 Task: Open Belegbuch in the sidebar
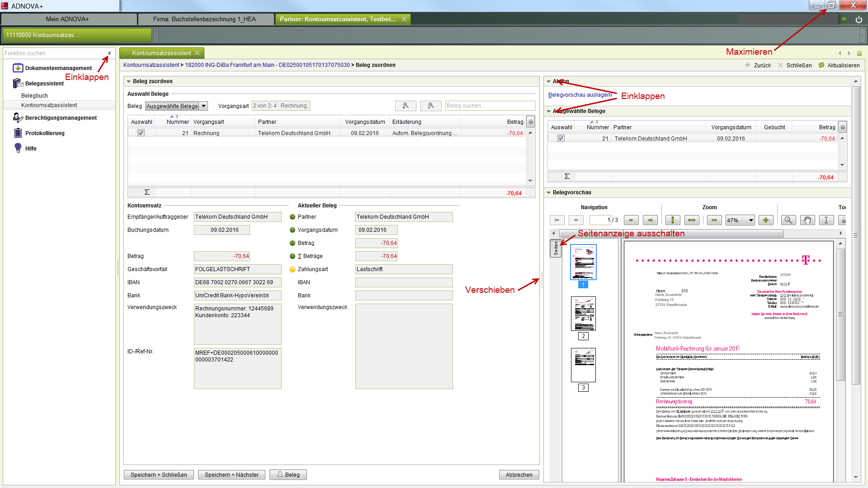[x=34, y=96]
